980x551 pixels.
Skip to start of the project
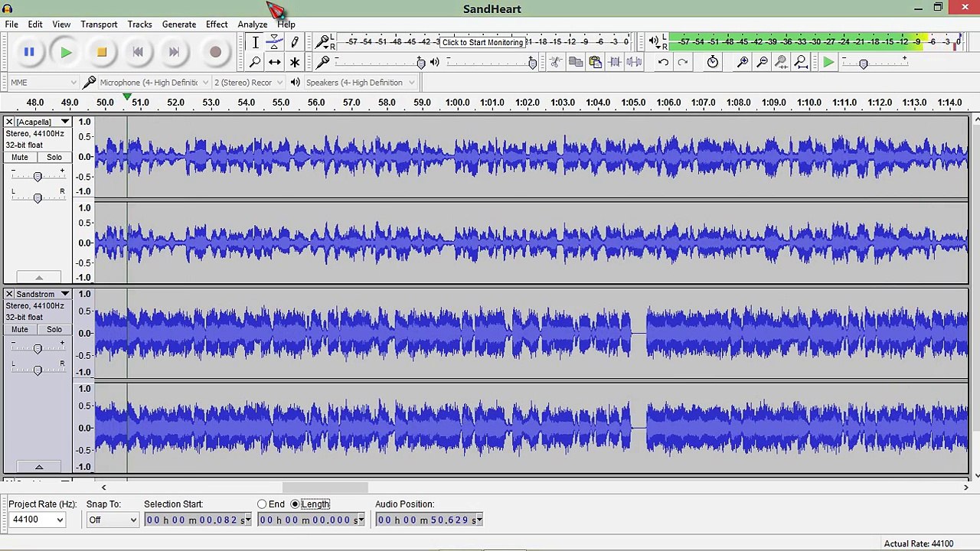pos(138,52)
